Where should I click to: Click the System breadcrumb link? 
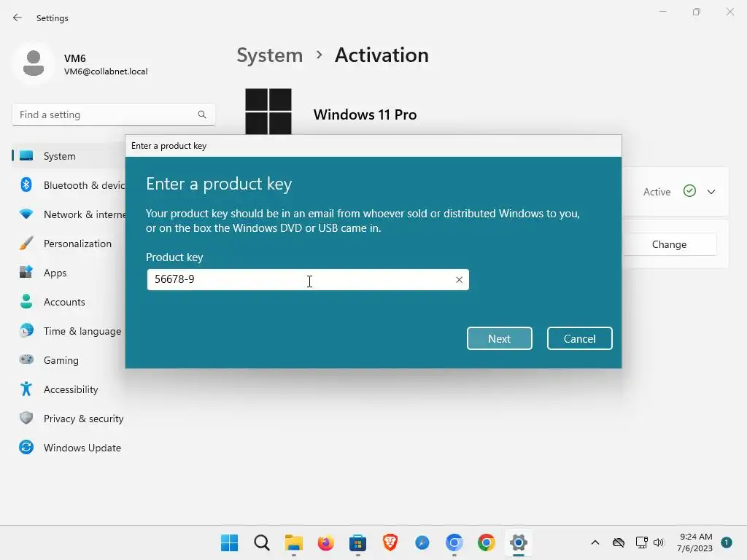(x=270, y=55)
